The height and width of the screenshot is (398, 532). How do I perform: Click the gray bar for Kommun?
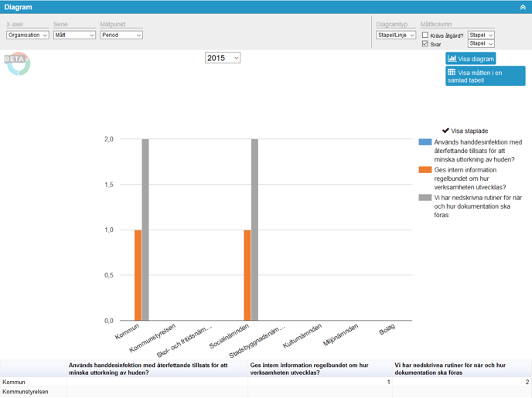145,230
